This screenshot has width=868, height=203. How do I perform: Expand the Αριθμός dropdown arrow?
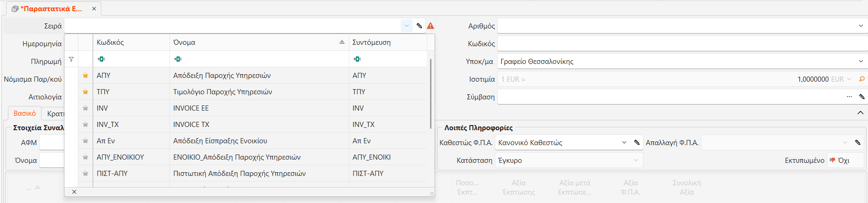(861, 26)
